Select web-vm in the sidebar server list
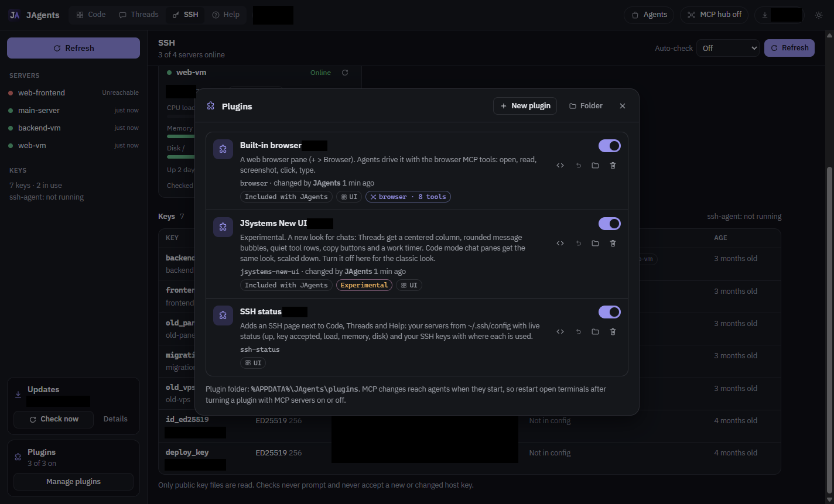 coord(73,145)
